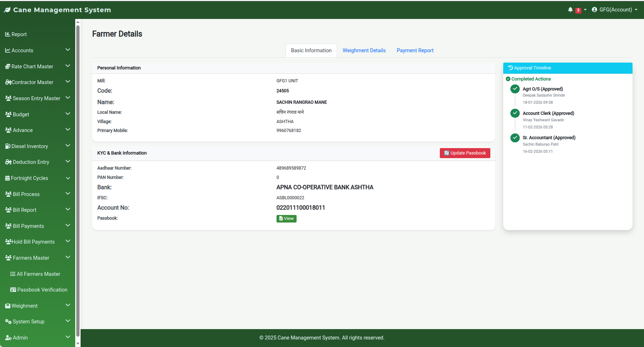Click the System Setup gears icon
The height and width of the screenshot is (347, 644).
(8, 322)
